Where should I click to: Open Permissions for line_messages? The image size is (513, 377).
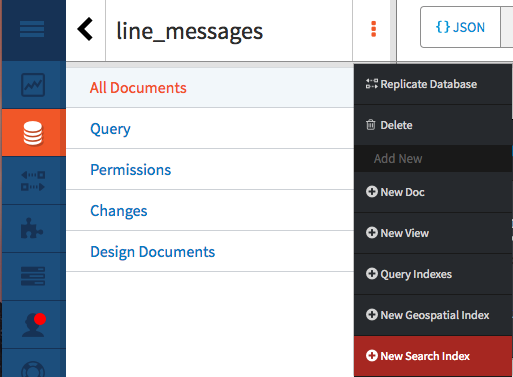coord(210,170)
